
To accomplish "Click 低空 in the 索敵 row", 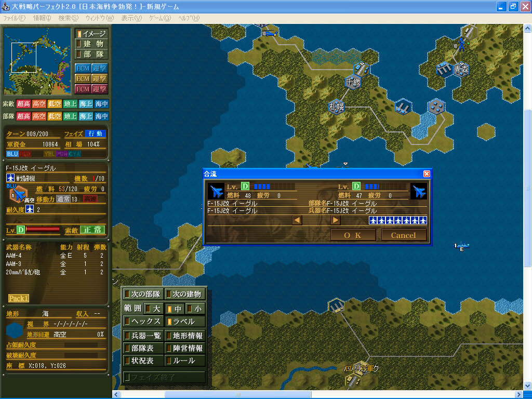I will [x=55, y=104].
